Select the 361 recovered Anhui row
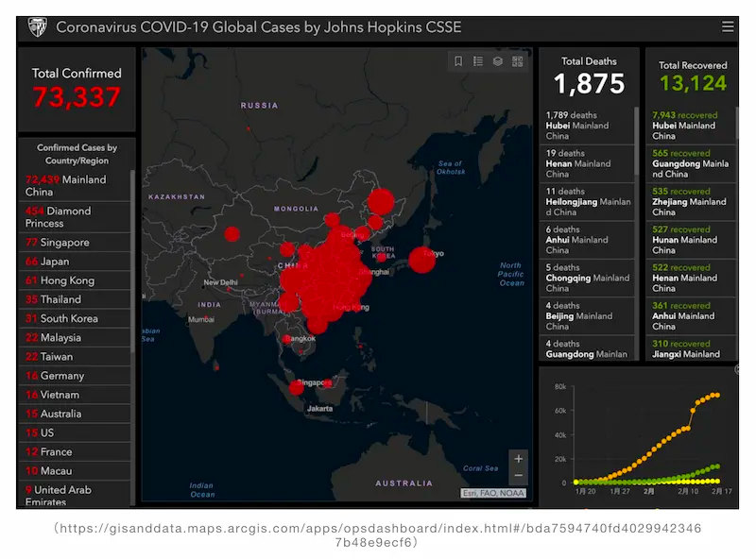The width and height of the screenshot is (756, 559). [x=691, y=316]
